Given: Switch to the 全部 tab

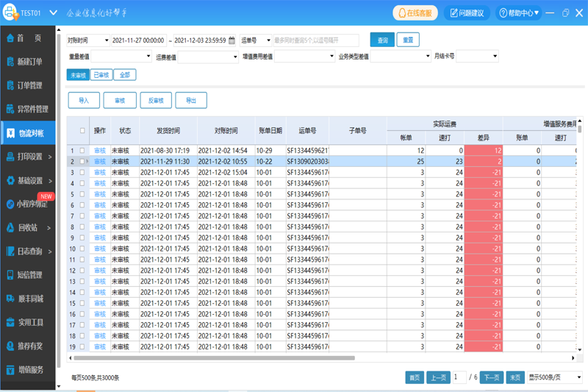Looking at the screenshot, I should 125,74.
